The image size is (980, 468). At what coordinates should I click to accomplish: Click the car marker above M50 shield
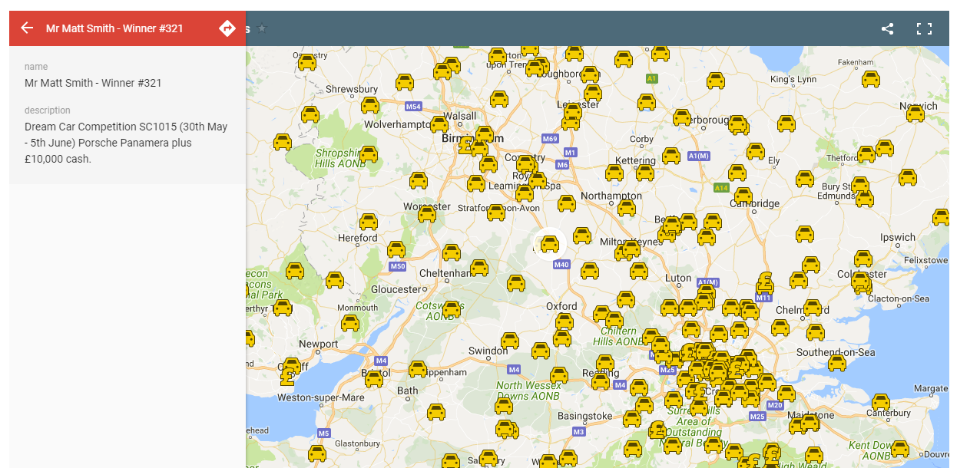pos(396,249)
